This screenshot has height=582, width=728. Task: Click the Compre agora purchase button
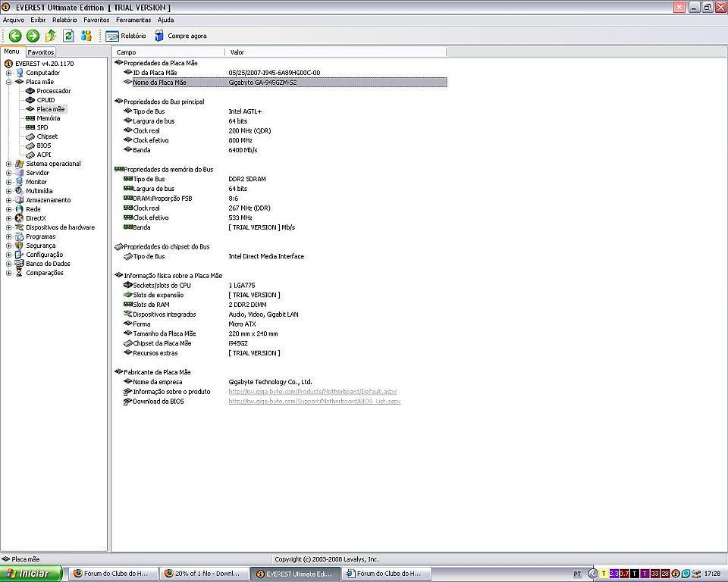click(x=180, y=36)
